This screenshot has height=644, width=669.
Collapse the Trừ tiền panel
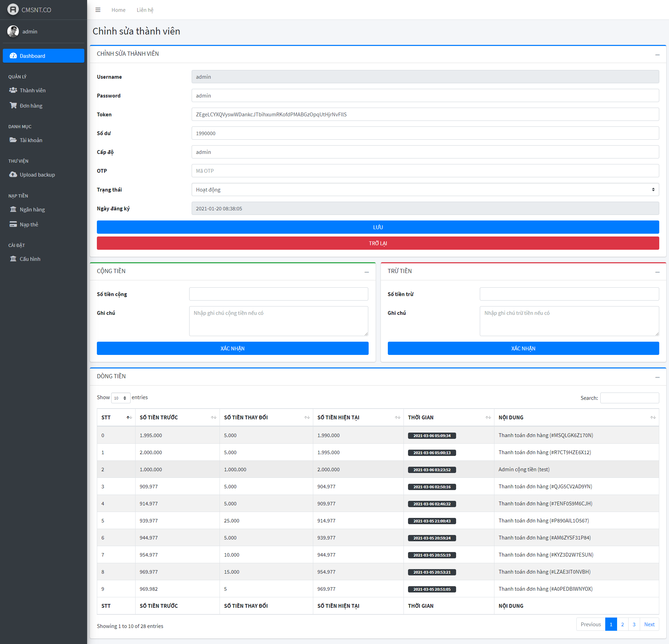(x=657, y=272)
